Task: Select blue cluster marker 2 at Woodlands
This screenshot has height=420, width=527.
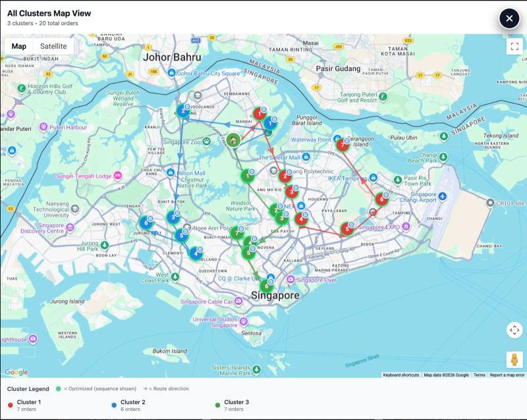Action: point(183,111)
